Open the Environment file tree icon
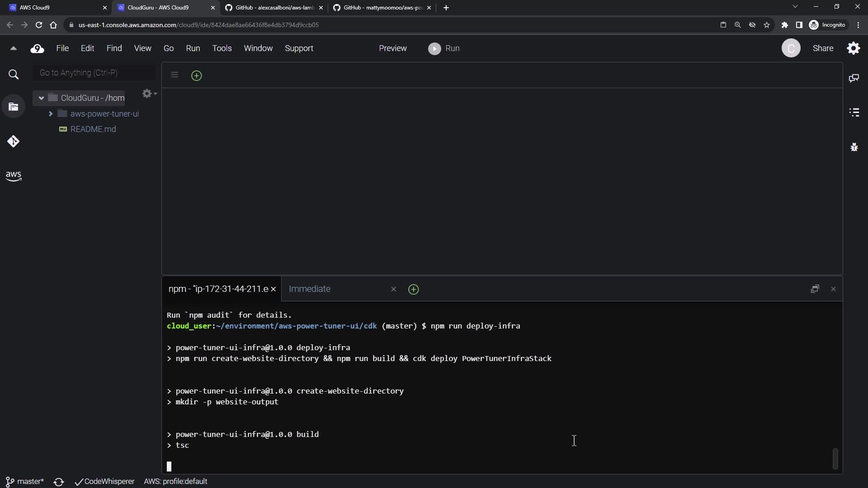The image size is (868, 488). point(14,107)
